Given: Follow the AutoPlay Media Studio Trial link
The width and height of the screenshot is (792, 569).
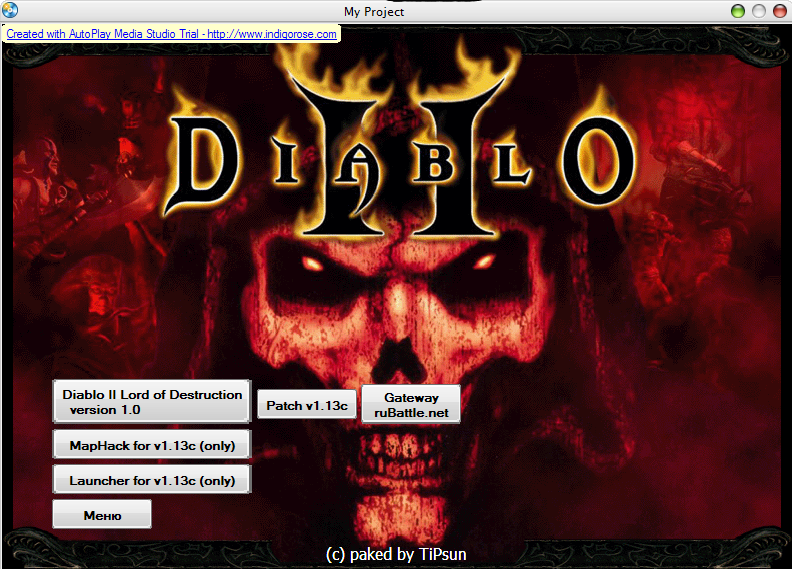Looking at the screenshot, I should [x=172, y=33].
